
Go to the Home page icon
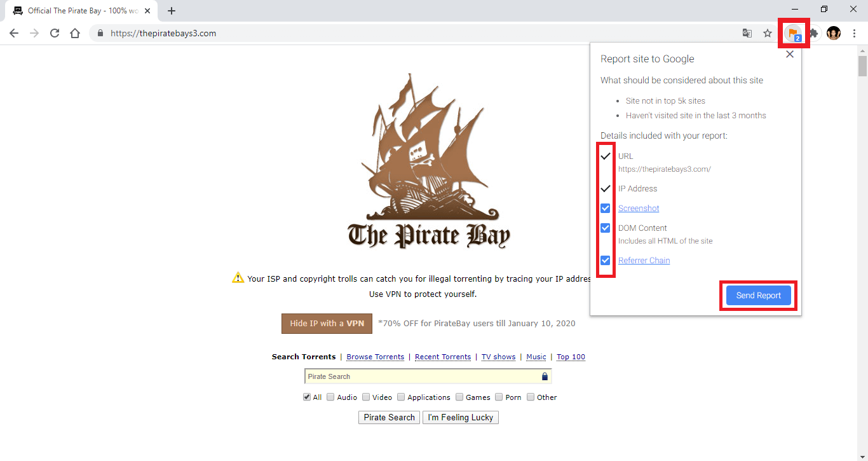75,33
